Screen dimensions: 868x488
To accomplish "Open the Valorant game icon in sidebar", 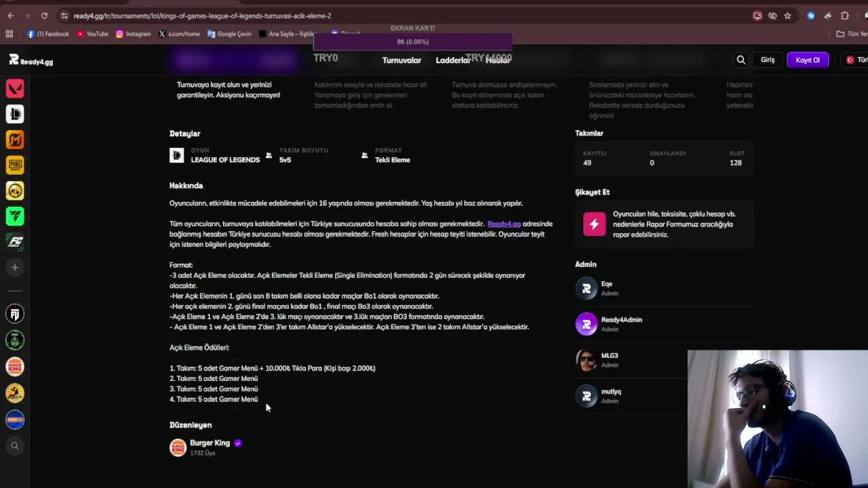I will (15, 88).
